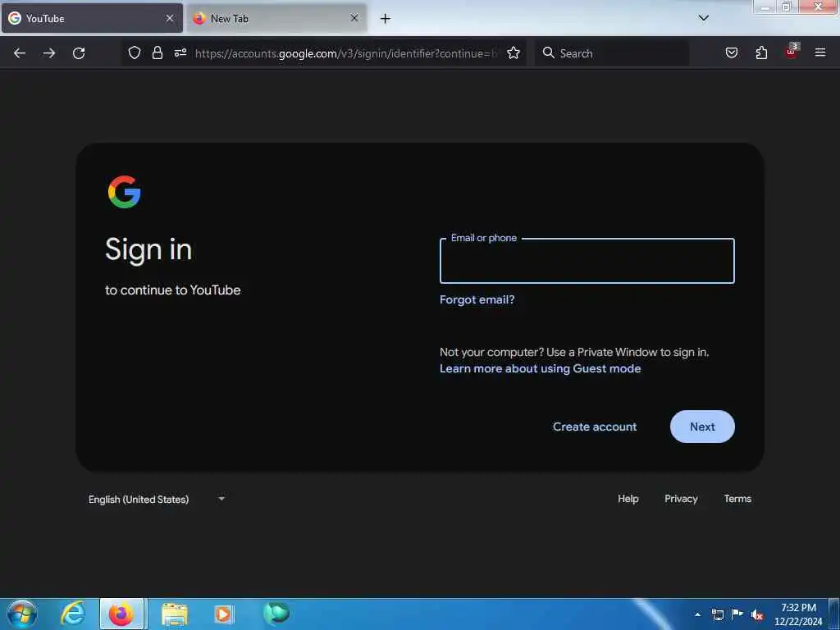The height and width of the screenshot is (630, 840).
Task: Go back to the previous page
Action: 20,53
